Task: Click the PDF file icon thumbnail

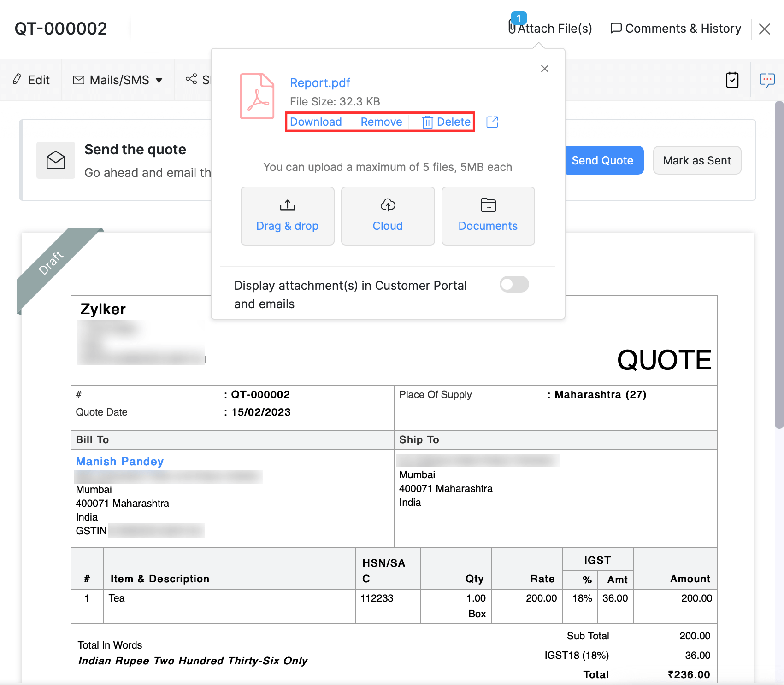Action: tap(257, 96)
